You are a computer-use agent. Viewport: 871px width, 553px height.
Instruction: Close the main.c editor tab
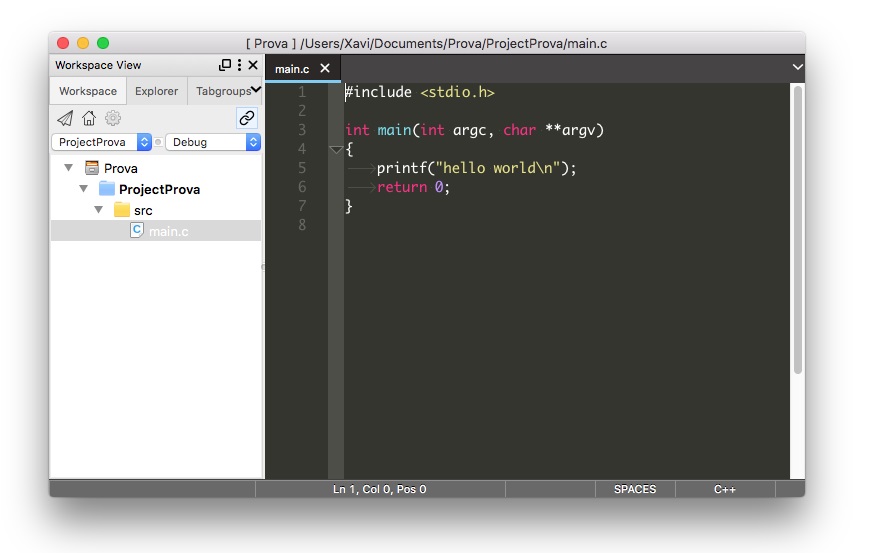coord(324,69)
